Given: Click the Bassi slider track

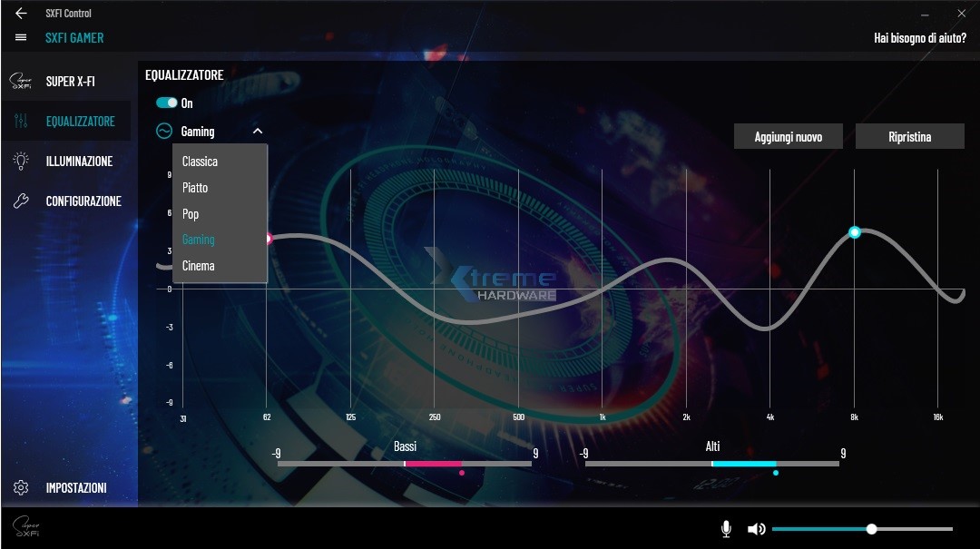Looking at the screenshot, I should click(x=403, y=463).
